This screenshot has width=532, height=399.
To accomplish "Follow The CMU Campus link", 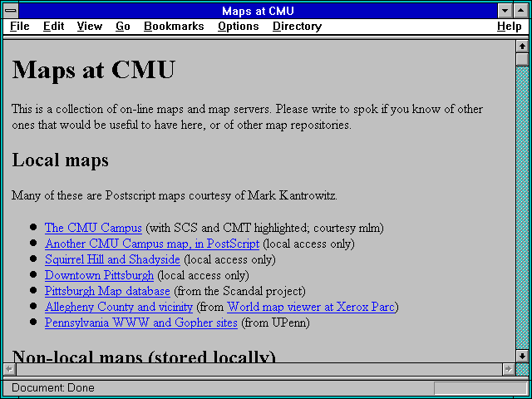I will (x=93, y=228).
